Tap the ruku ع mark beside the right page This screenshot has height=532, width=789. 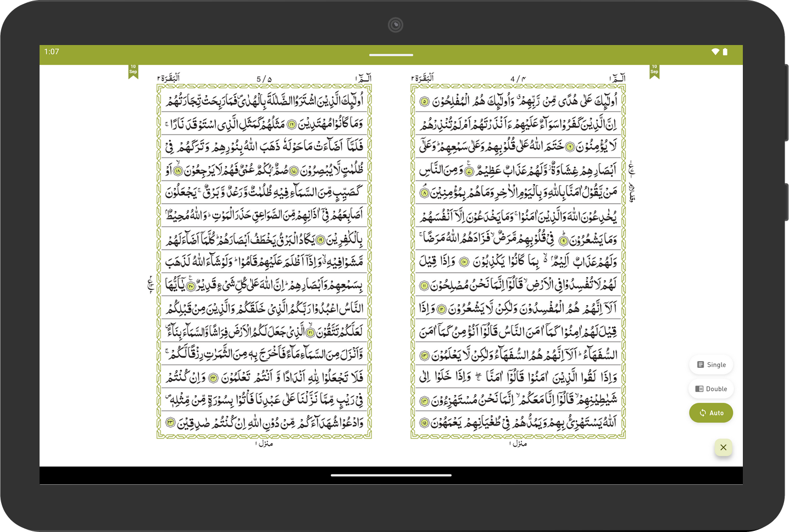tap(632, 169)
